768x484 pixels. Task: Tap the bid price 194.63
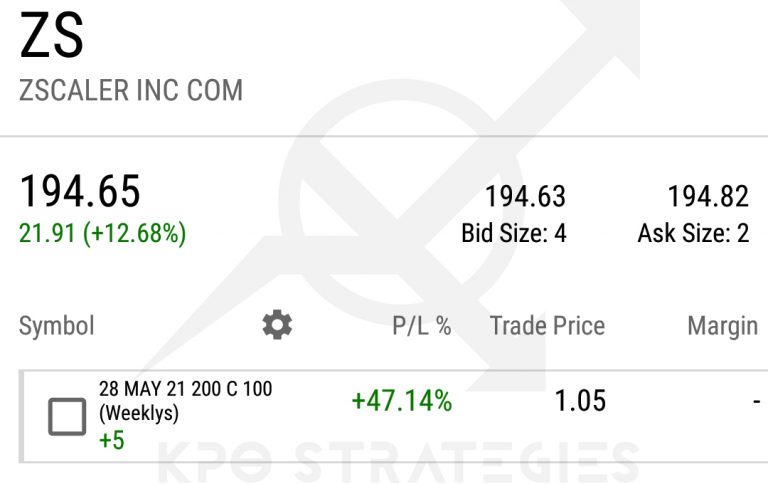point(525,196)
